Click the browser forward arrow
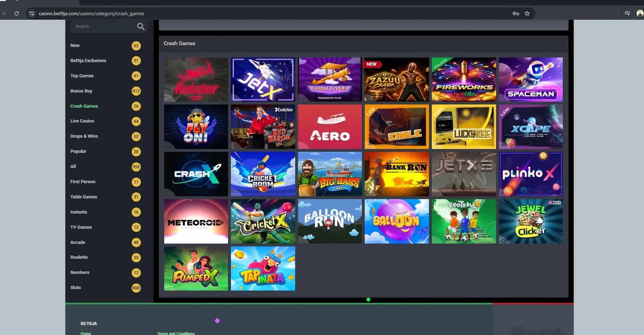644x335 pixels. click(4, 13)
